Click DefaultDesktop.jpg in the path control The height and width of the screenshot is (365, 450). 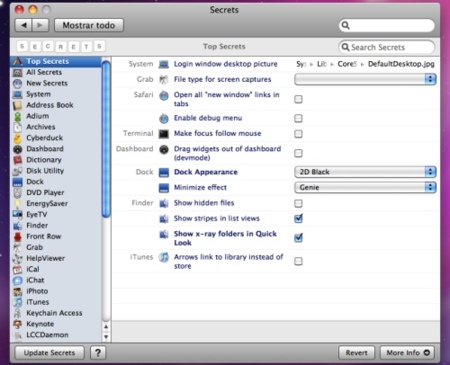click(401, 64)
